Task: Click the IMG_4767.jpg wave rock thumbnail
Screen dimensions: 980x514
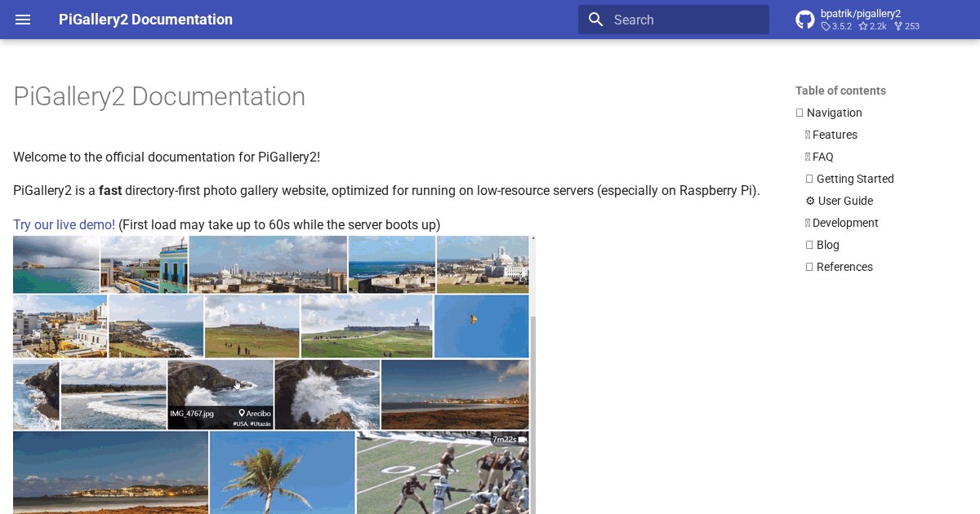Action: [x=220, y=395]
